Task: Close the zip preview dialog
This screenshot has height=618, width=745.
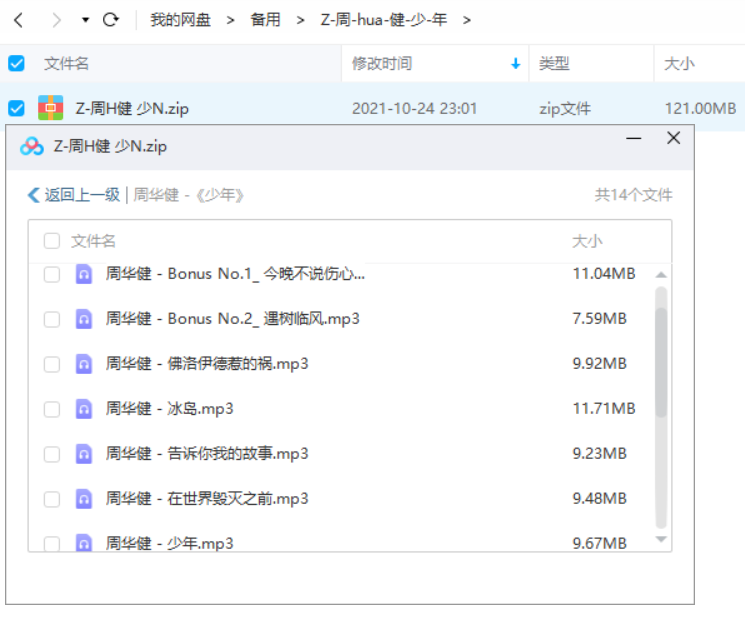Action: pyautogui.click(x=673, y=139)
